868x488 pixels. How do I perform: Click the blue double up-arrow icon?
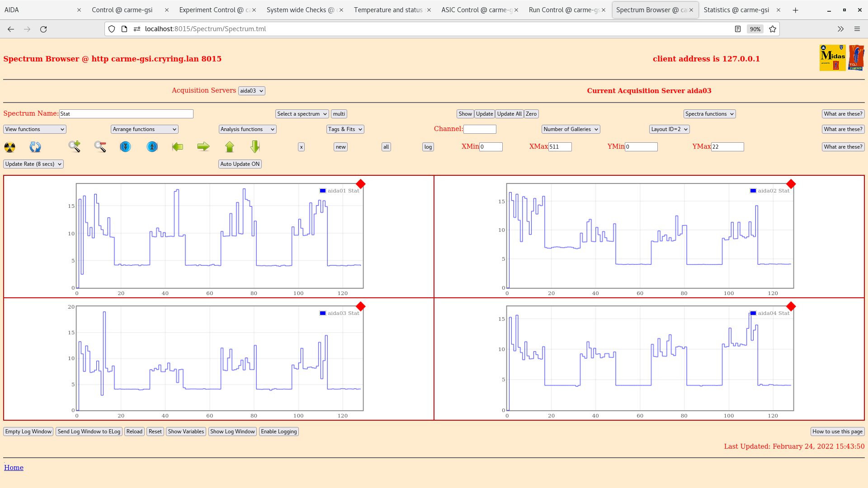point(152,147)
